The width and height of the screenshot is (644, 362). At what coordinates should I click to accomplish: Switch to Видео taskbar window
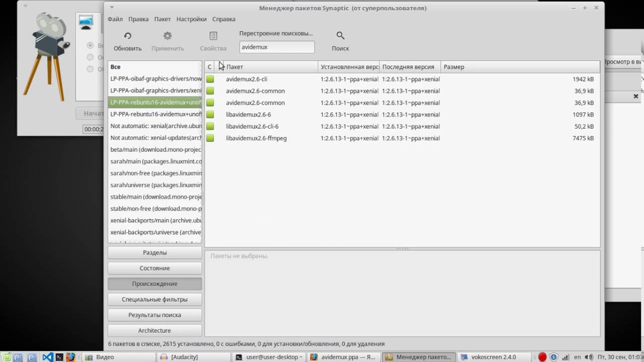pyautogui.click(x=118, y=357)
